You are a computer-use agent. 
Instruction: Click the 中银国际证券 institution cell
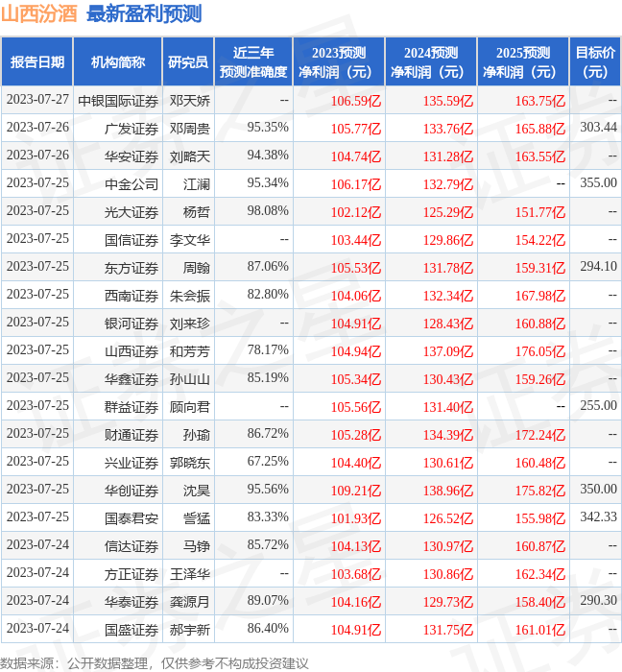click(118, 101)
